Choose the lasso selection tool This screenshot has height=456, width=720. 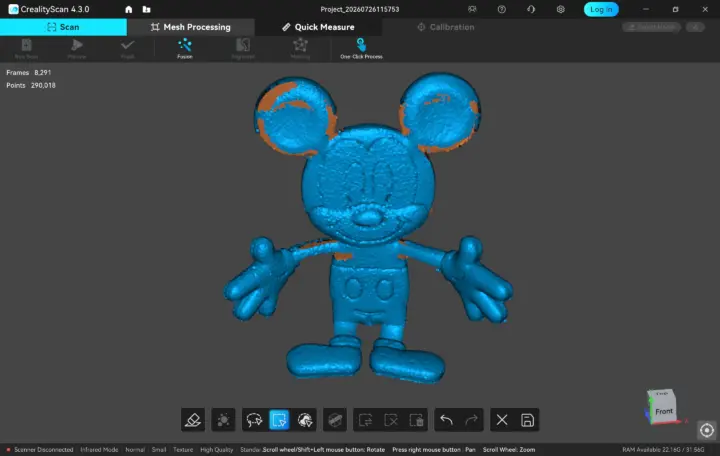coord(254,420)
